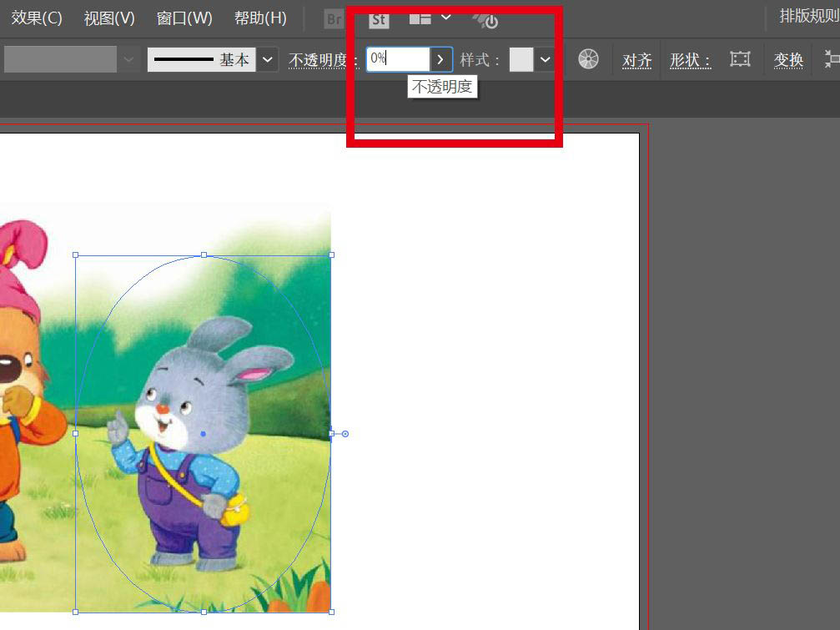This screenshot has height=630, width=840.
Task: Open the opacity slider arrow next to 0%
Action: click(441, 59)
